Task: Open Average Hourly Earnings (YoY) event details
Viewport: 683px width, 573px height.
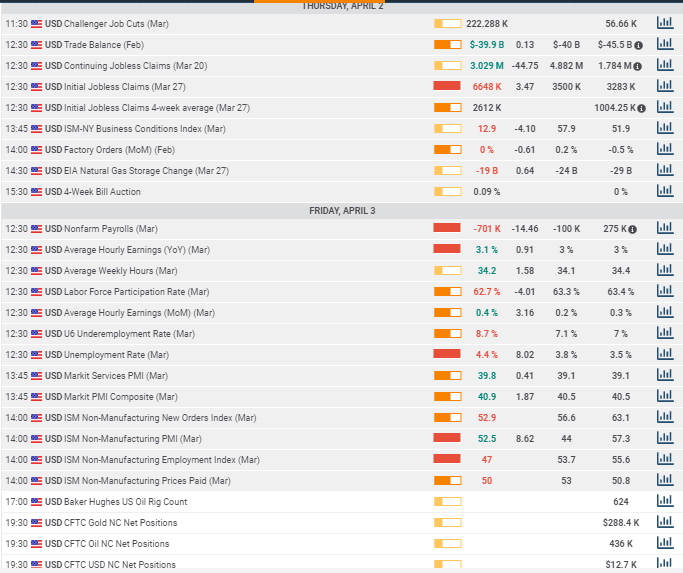Action: click(x=136, y=250)
